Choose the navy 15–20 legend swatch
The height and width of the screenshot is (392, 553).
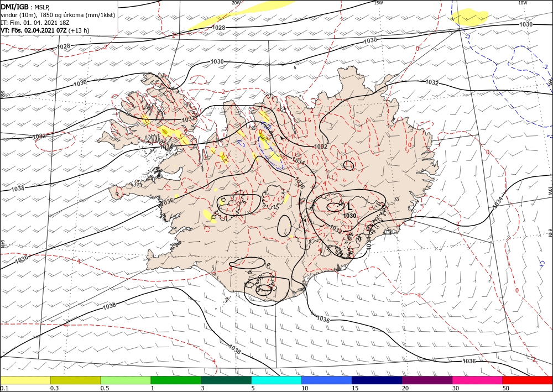377,380
